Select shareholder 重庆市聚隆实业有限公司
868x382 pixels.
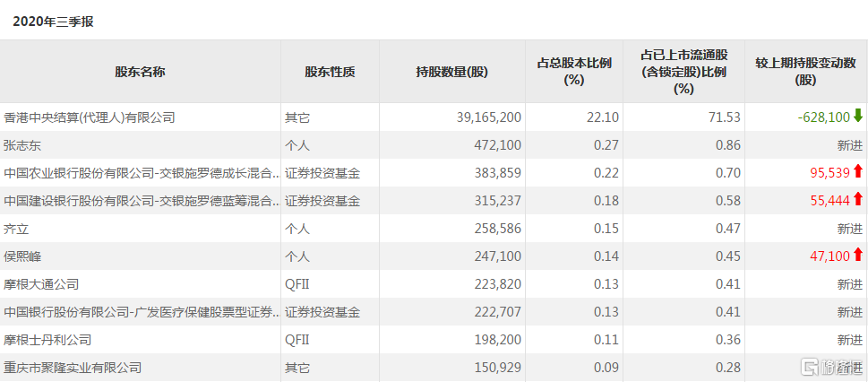pyautogui.click(x=73, y=368)
